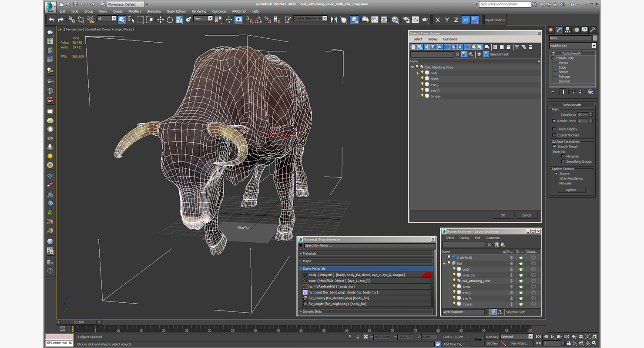
Task: Click Pin Stack icon under modifier stack
Action: pyautogui.click(x=553, y=92)
